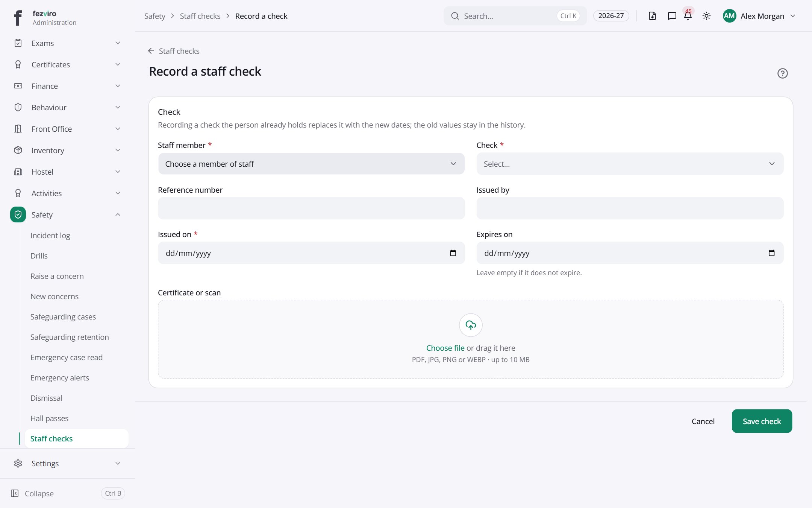Click the 2026-27 academic year badge
Viewport: 812px width, 508px height.
pos(611,16)
